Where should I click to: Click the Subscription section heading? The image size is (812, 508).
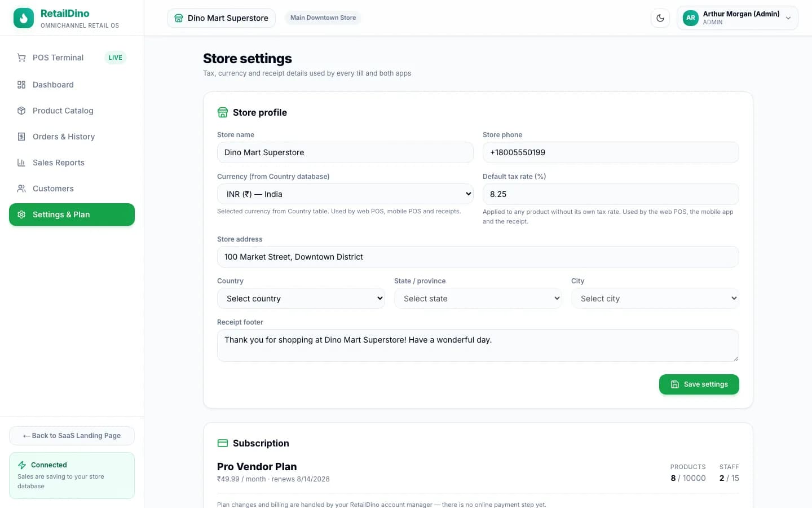261,443
